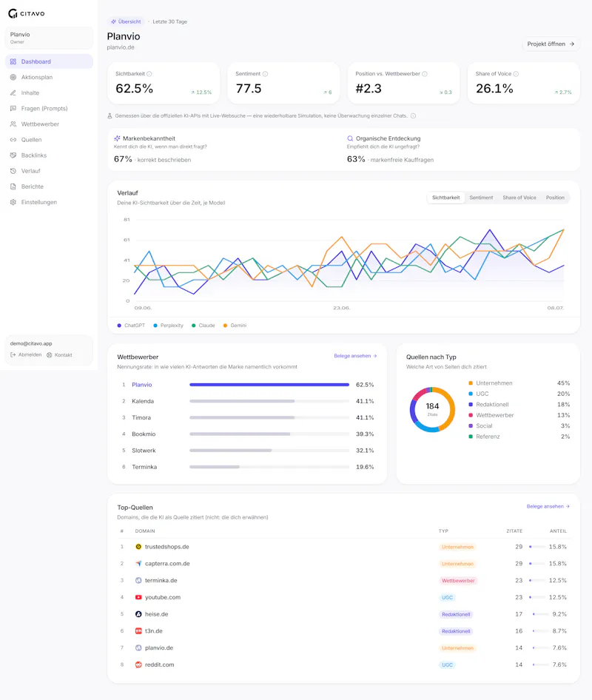Click the capterra.com.de favicon
The height and width of the screenshot is (700, 592).
pyautogui.click(x=138, y=564)
